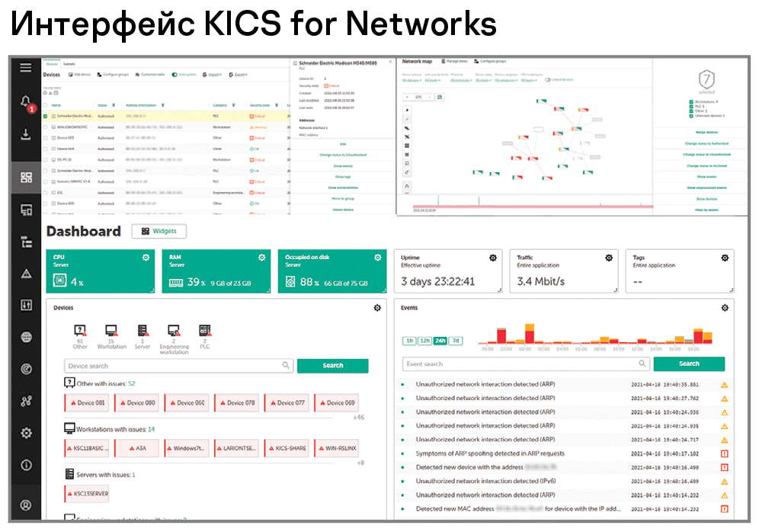This screenshot has height=532, width=759.
Task: Open the sliders control icon in sidebar
Action: click(26, 305)
